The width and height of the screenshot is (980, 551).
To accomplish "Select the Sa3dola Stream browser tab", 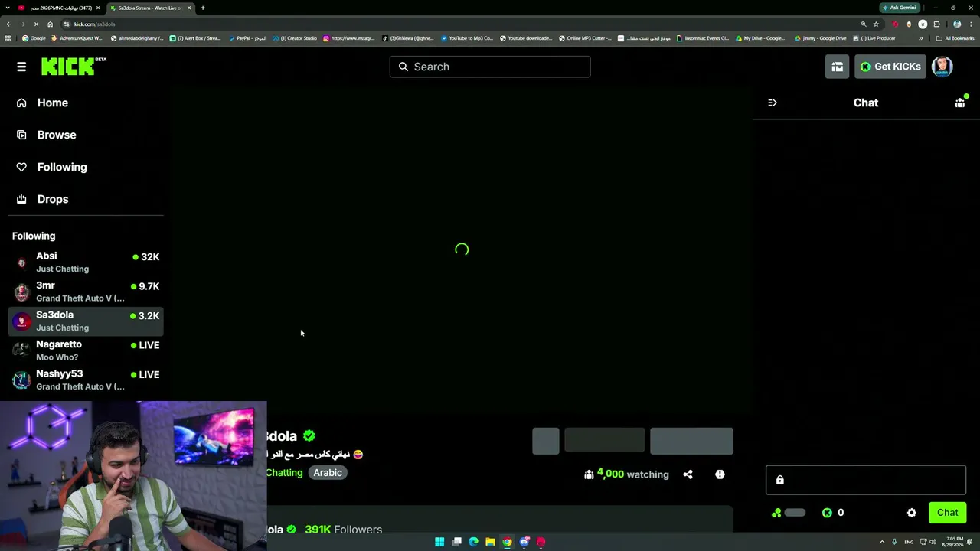I will [x=149, y=8].
